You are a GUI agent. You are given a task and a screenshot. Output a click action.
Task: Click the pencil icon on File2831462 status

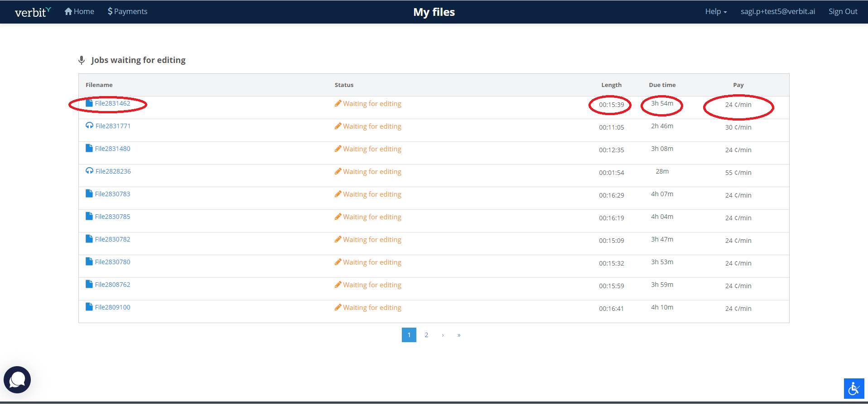(338, 103)
